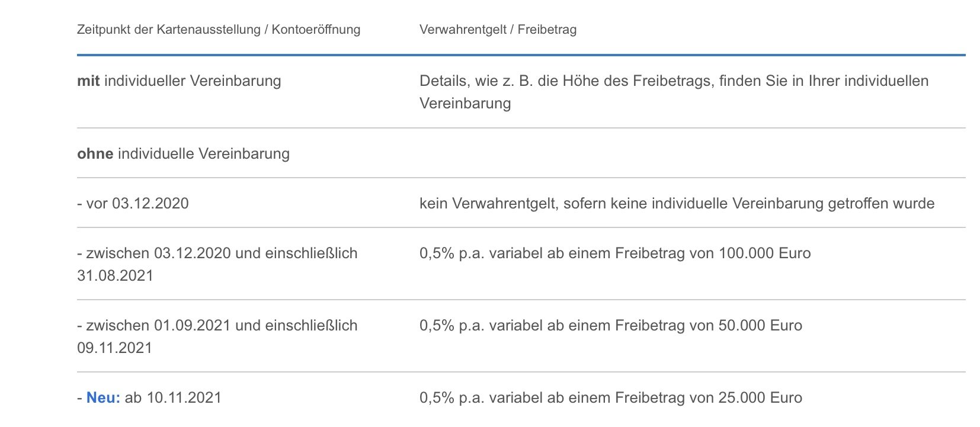Viewport: 980px width, 427px height.
Task: Click the blue divider line under headers
Action: (520, 55)
